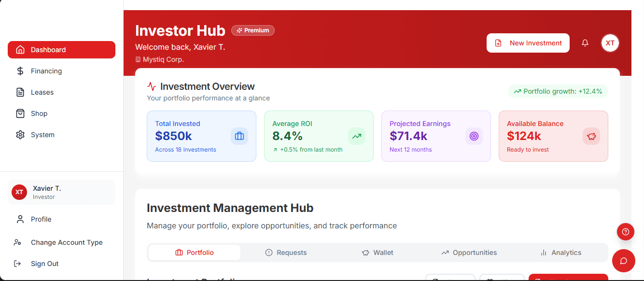644x281 pixels.
Task: Click the target icon in Projected Earnings
Action: pos(474,136)
